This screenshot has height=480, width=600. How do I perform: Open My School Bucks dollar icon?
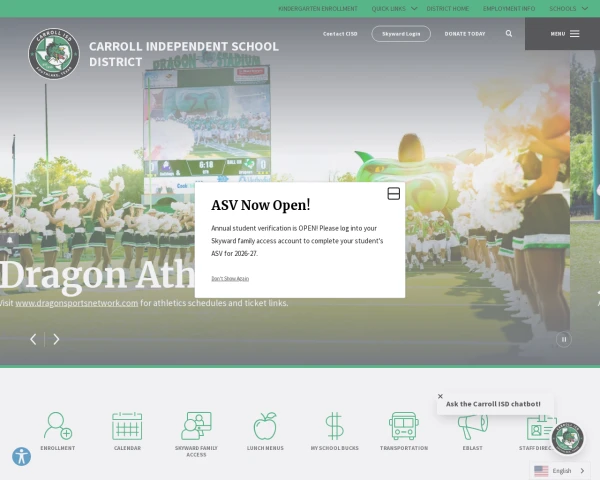(334, 426)
